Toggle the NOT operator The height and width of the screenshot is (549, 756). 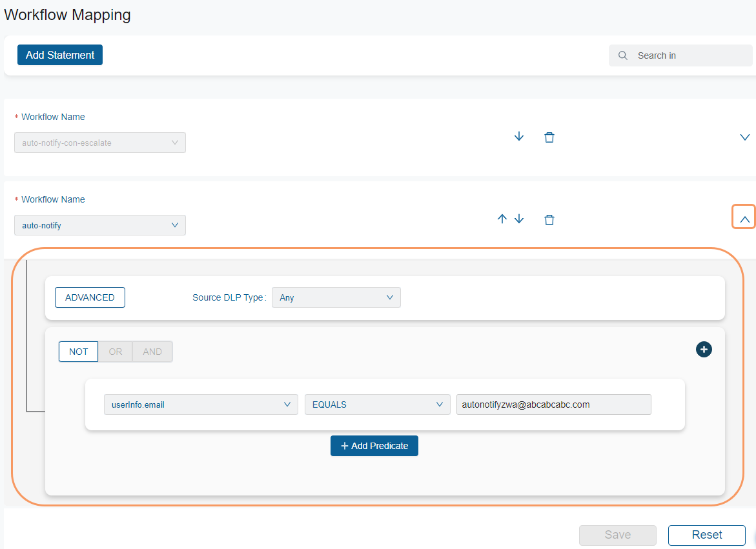click(x=78, y=352)
